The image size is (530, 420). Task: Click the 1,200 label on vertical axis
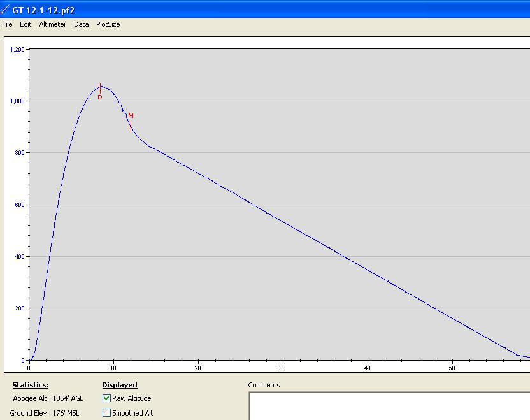(18, 50)
